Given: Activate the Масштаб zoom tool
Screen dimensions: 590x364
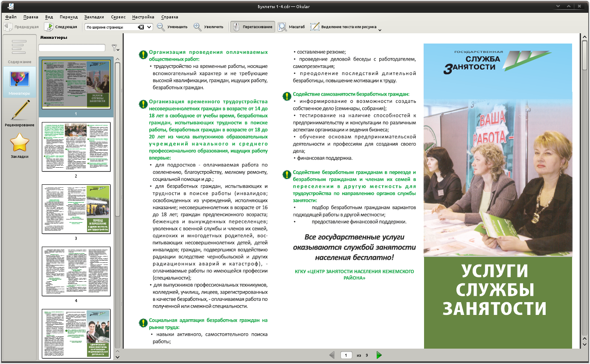Looking at the screenshot, I should coord(291,27).
